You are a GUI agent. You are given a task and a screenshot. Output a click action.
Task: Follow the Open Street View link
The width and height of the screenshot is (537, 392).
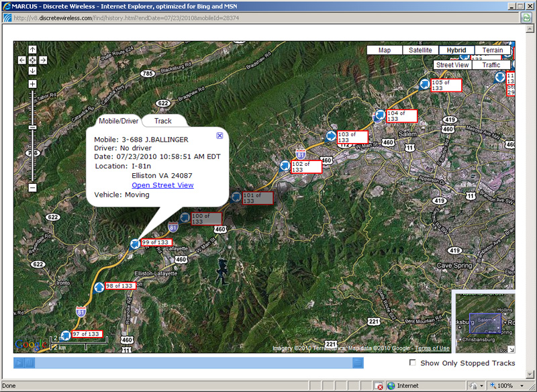pyautogui.click(x=162, y=185)
